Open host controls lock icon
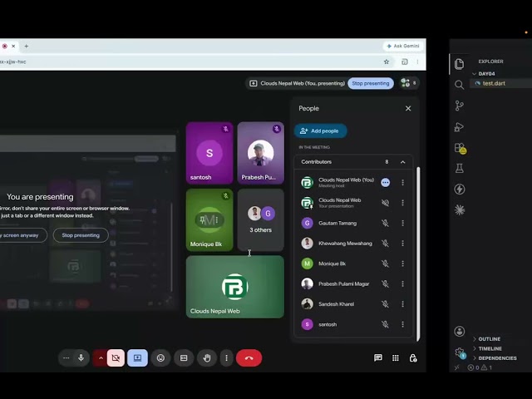Screen dimensions: 532x399 [x=413, y=358]
